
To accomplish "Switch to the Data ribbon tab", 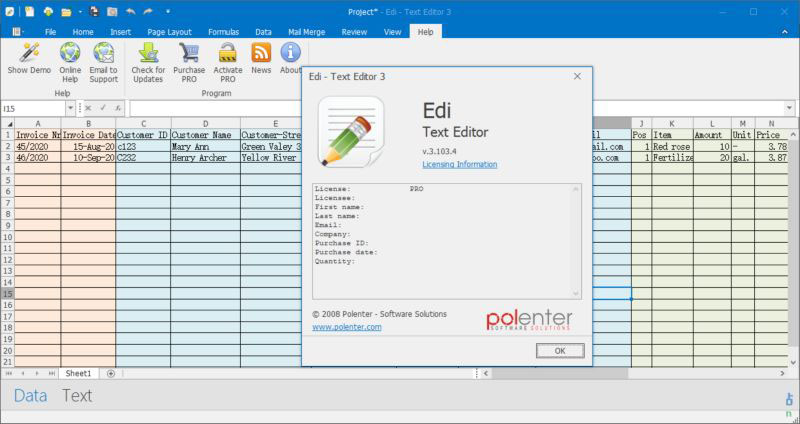I will [x=263, y=32].
